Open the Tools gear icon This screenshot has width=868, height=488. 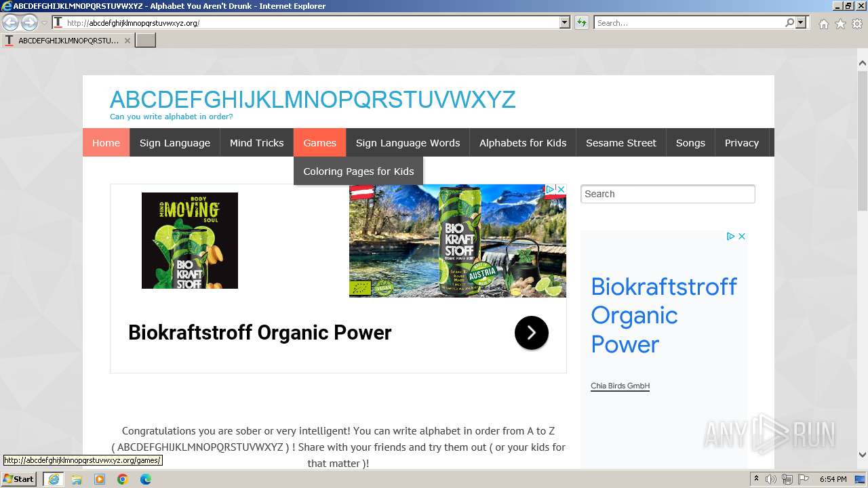pyautogui.click(x=857, y=24)
